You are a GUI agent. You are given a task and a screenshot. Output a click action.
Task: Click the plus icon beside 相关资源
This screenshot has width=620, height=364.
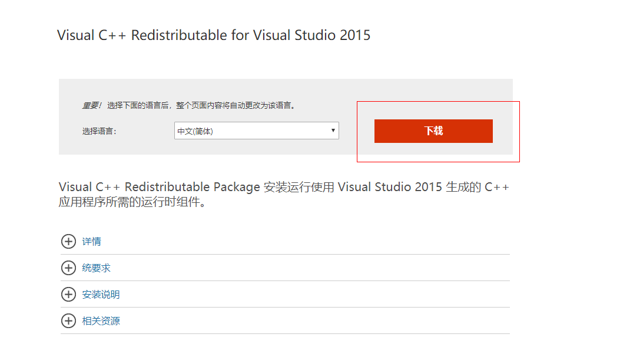click(x=69, y=321)
